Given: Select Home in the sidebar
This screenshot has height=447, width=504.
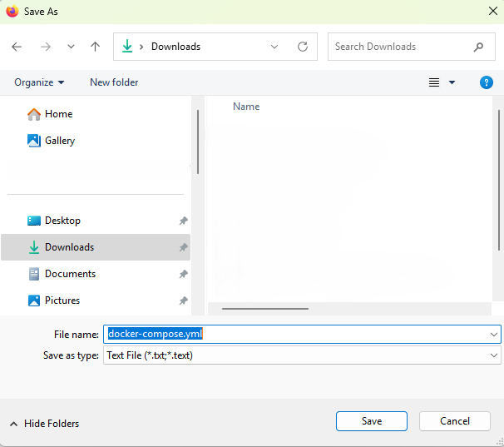Looking at the screenshot, I should 58,114.
